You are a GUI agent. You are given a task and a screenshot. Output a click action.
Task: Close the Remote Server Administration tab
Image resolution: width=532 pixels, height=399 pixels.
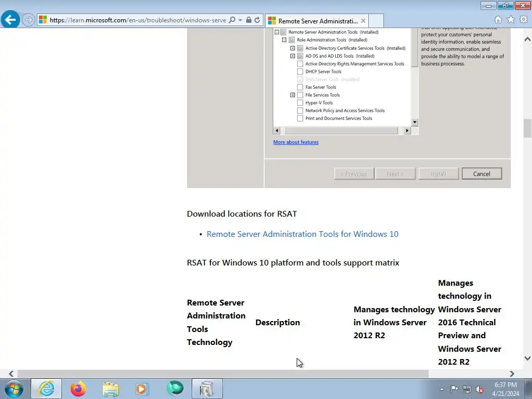363,21
